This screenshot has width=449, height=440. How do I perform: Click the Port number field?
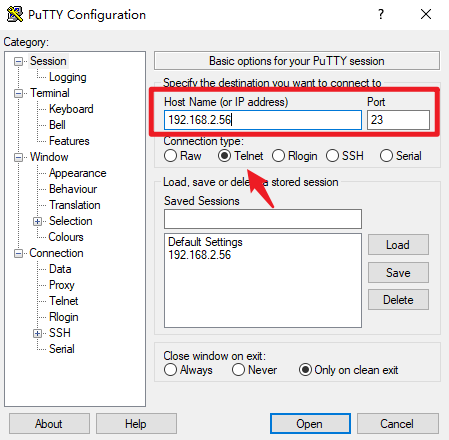[x=398, y=120]
